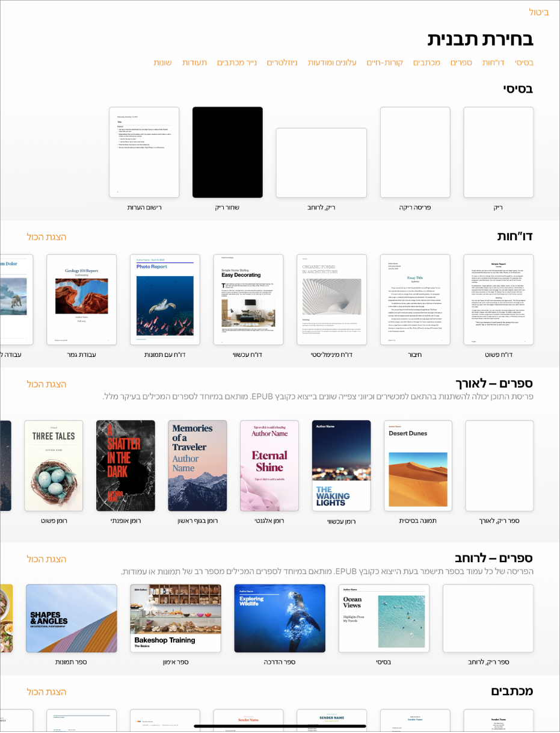This screenshot has height=733, width=560.
Task: Select the עלונים ומודעות category tab
Action: pyautogui.click(x=333, y=63)
